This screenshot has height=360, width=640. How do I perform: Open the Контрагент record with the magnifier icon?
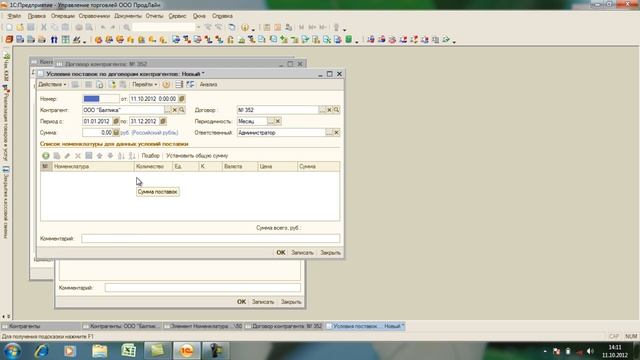(182, 110)
